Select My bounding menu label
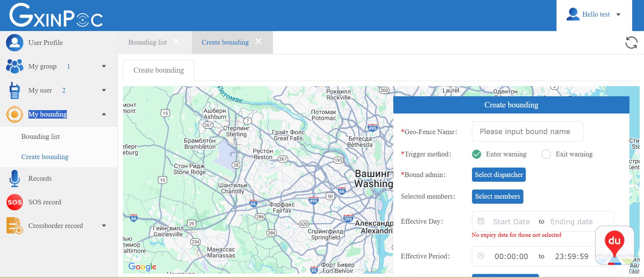Viewport: 644px width, 278px height. [x=48, y=114]
